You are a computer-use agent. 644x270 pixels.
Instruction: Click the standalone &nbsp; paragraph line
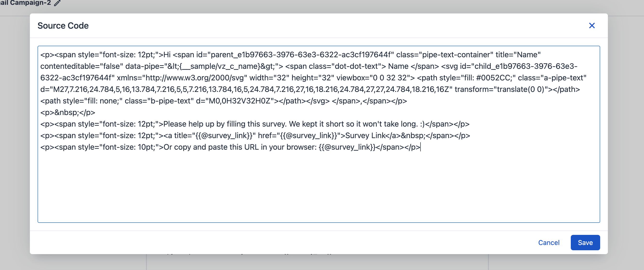(67, 113)
